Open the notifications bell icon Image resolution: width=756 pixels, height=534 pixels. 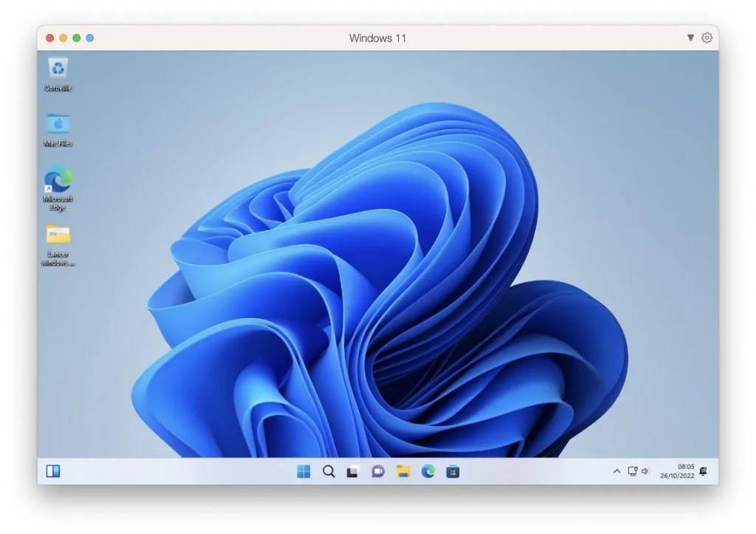click(704, 470)
